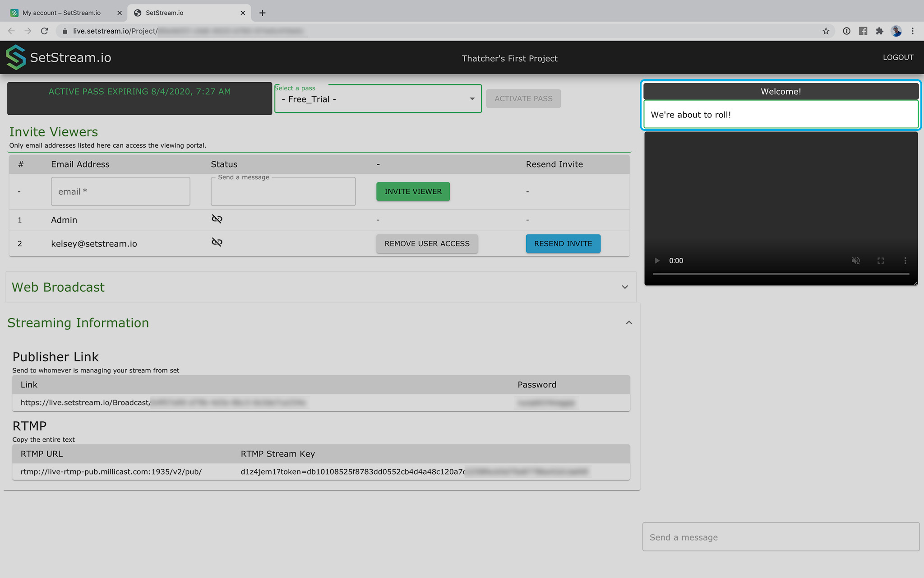Click the kelsey@setstream.io unlinked status icon
Image resolution: width=924 pixels, height=578 pixels.
(x=217, y=242)
